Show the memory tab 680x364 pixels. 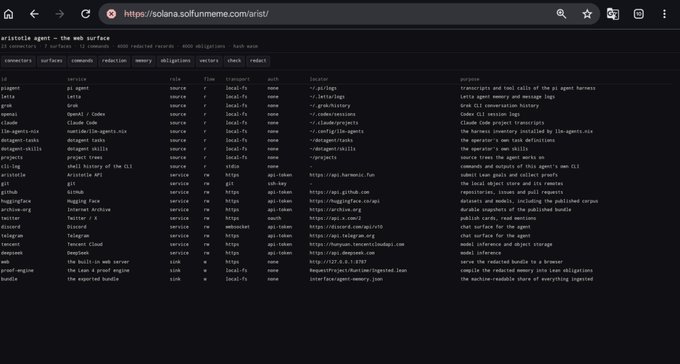pos(143,61)
